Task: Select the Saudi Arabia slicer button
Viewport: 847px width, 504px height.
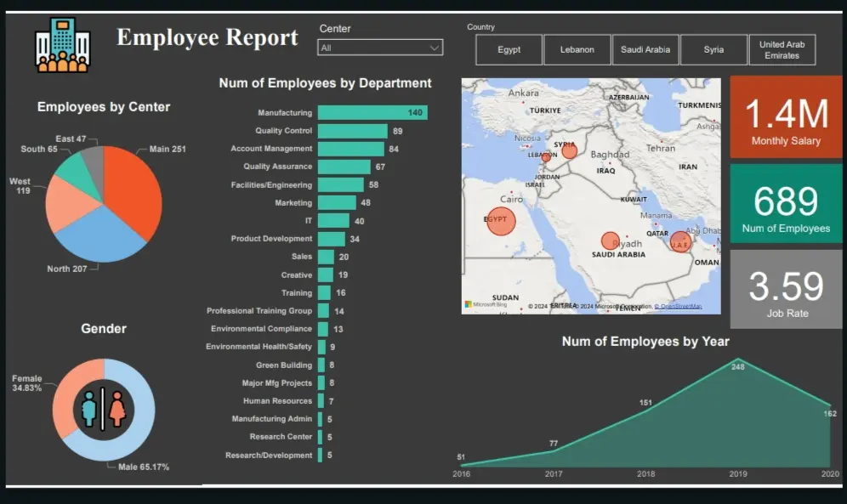Action: [x=645, y=49]
